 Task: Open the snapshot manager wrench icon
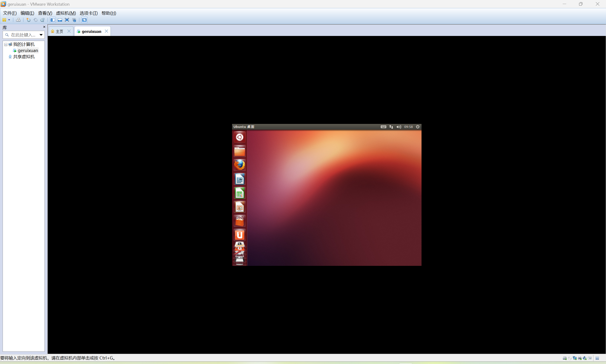tap(43, 20)
